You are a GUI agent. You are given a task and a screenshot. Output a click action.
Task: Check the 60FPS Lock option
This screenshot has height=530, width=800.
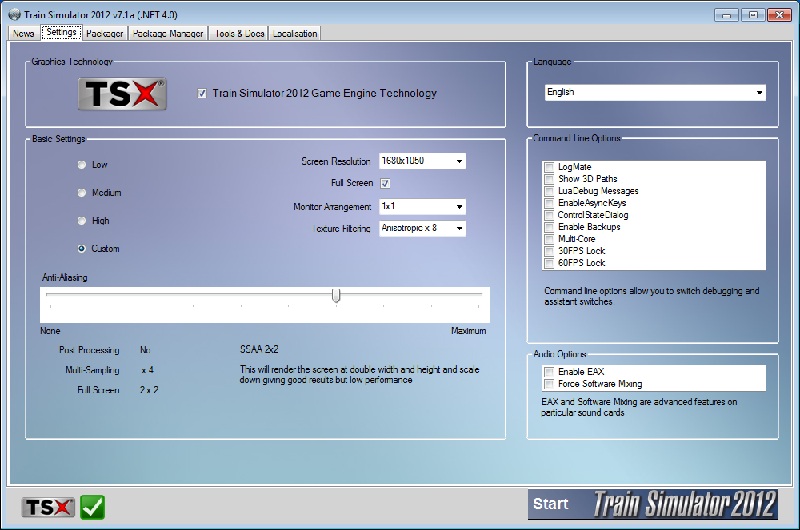549,263
